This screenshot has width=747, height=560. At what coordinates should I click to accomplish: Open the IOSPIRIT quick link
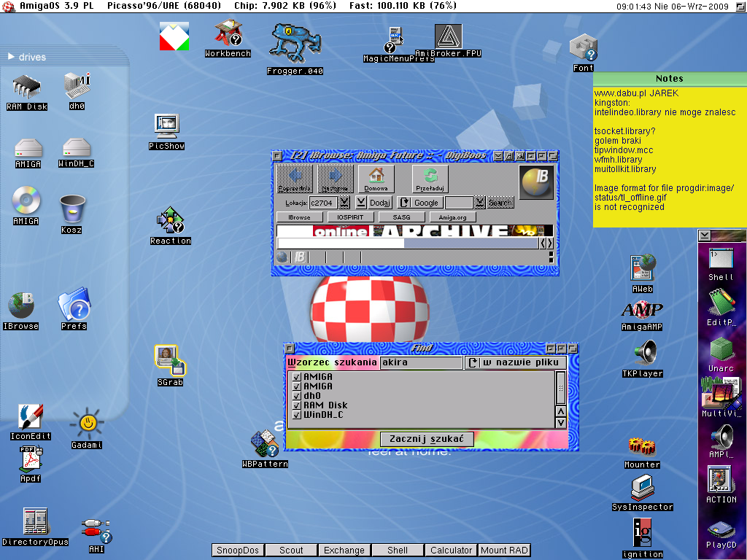(x=350, y=217)
